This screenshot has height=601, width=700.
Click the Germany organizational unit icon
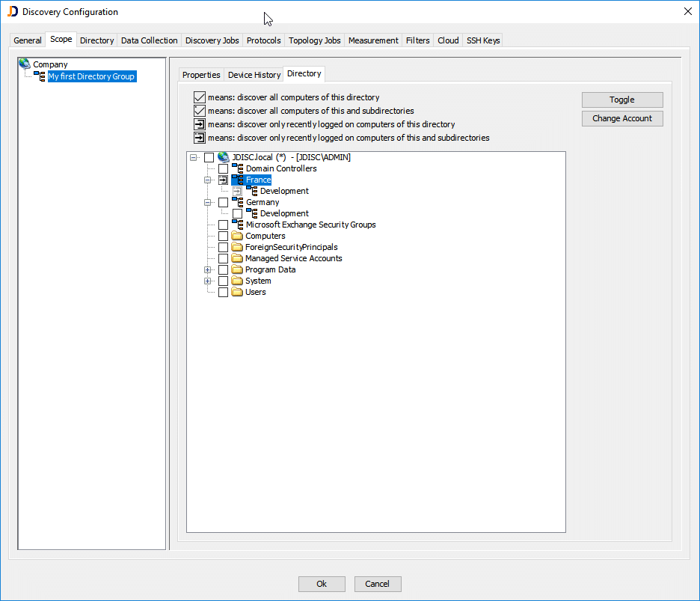point(237,202)
